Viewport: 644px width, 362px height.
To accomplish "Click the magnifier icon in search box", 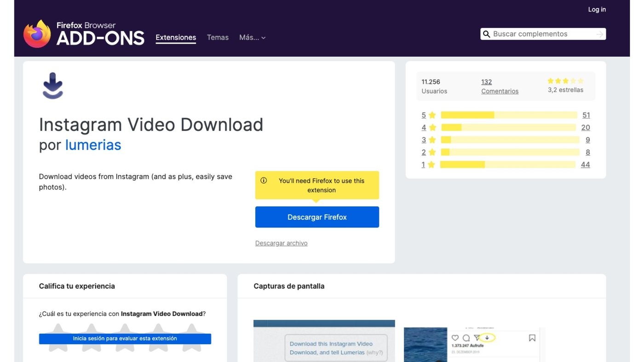I will (x=486, y=34).
